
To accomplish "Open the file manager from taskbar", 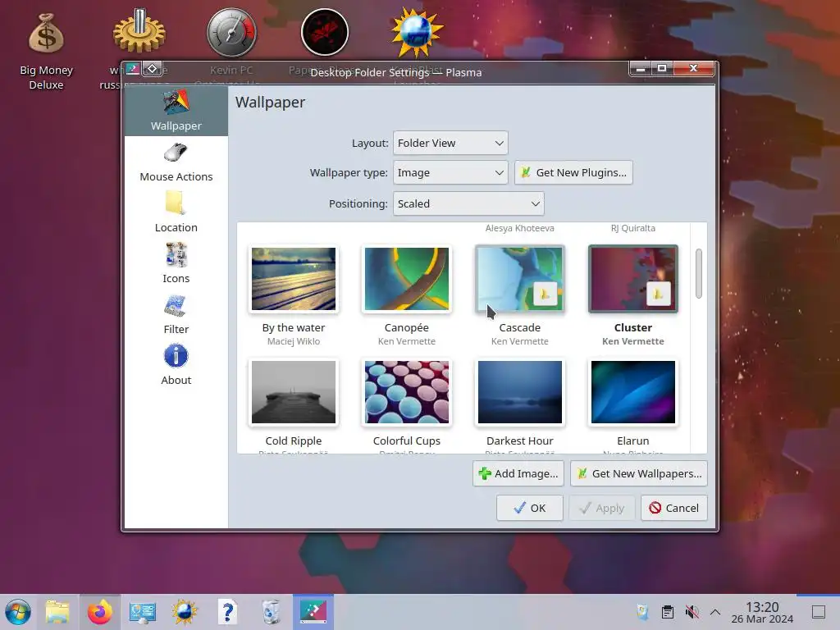I will (57, 612).
